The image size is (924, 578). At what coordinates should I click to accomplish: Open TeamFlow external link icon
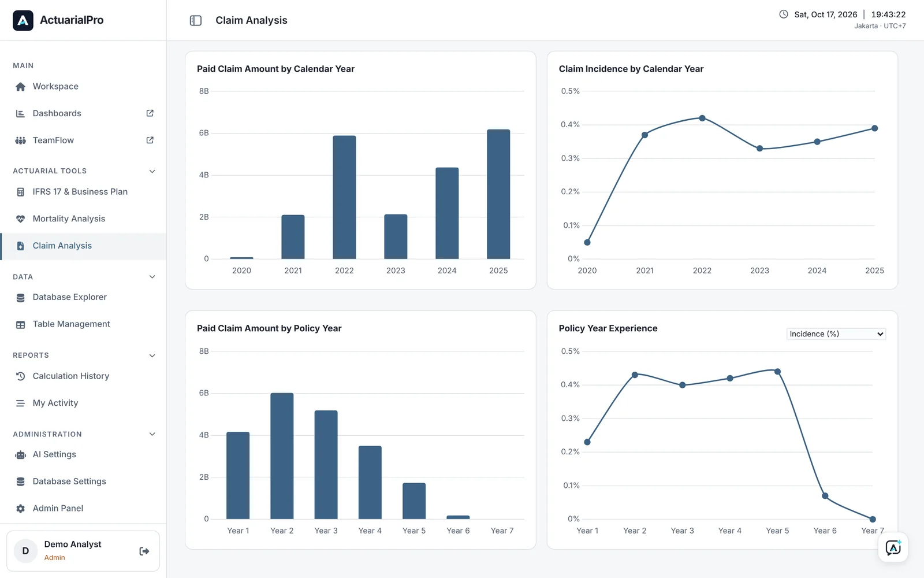(150, 140)
